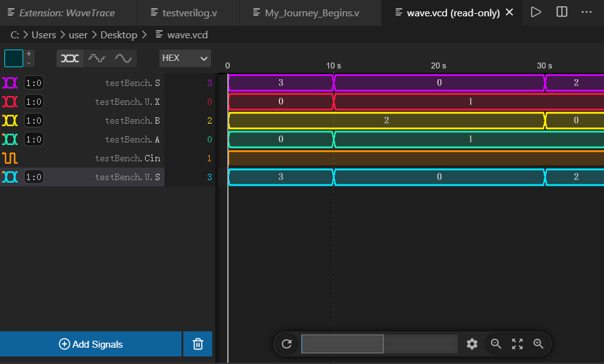Expand the 1:0 bit range of testBench.S
The image size is (604, 364).
tap(34, 83)
